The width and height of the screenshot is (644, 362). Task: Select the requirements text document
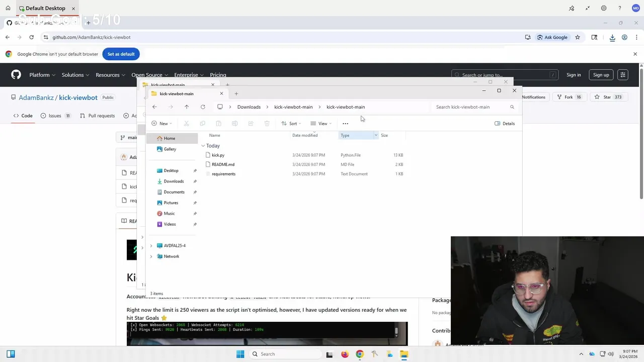click(x=223, y=174)
